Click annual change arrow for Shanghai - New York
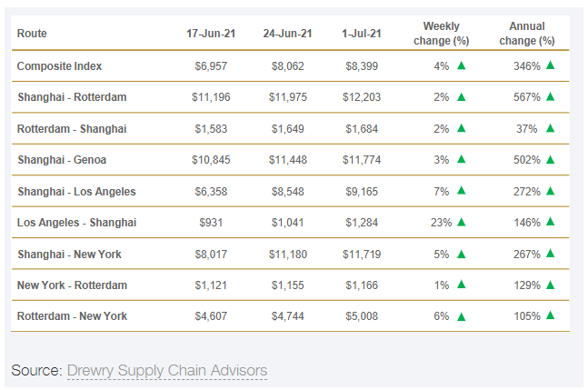This screenshot has height=390, width=588. (x=550, y=254)
